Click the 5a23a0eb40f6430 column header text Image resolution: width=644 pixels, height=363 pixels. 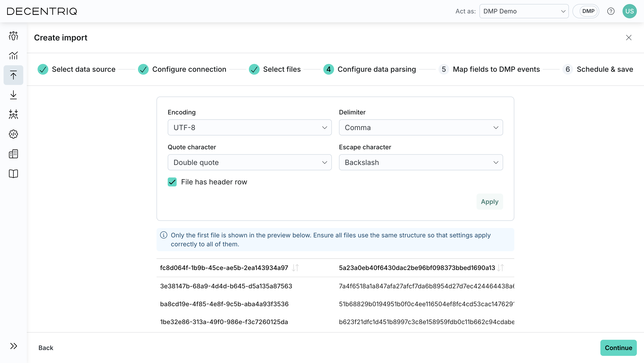coord(417,268)
